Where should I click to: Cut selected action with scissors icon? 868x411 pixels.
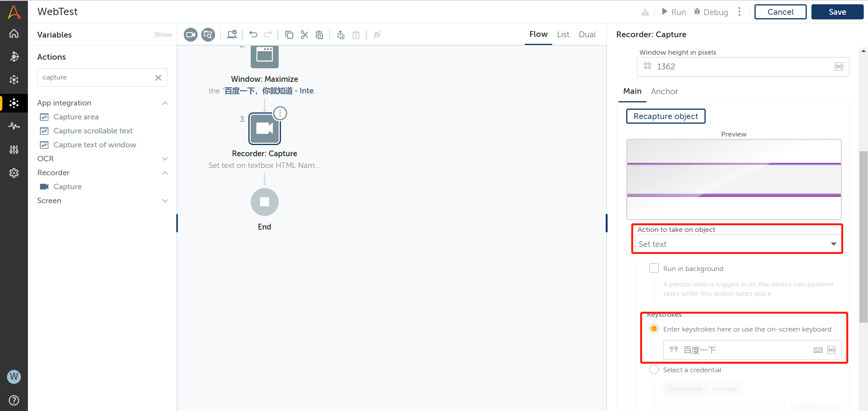tap(304, 35)
